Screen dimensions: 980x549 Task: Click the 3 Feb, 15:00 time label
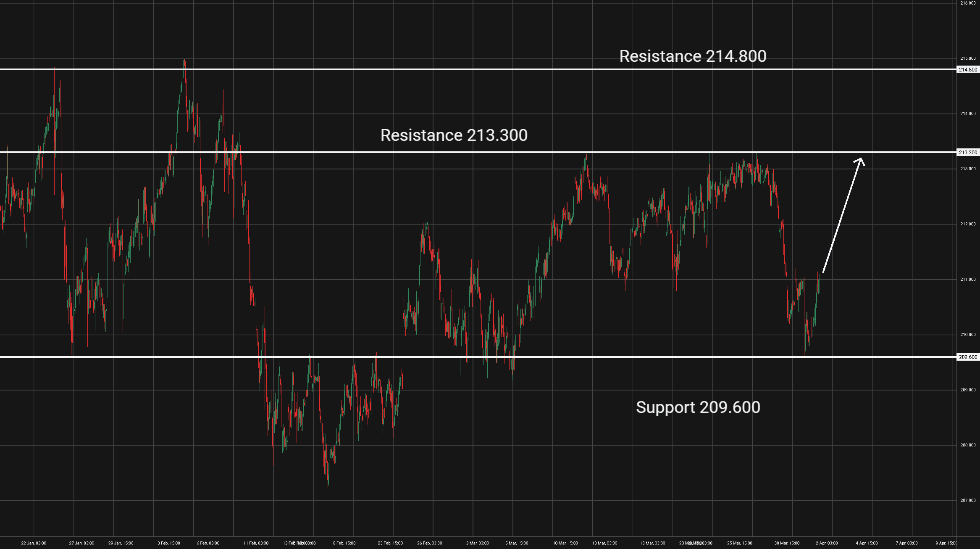point(169,543)
